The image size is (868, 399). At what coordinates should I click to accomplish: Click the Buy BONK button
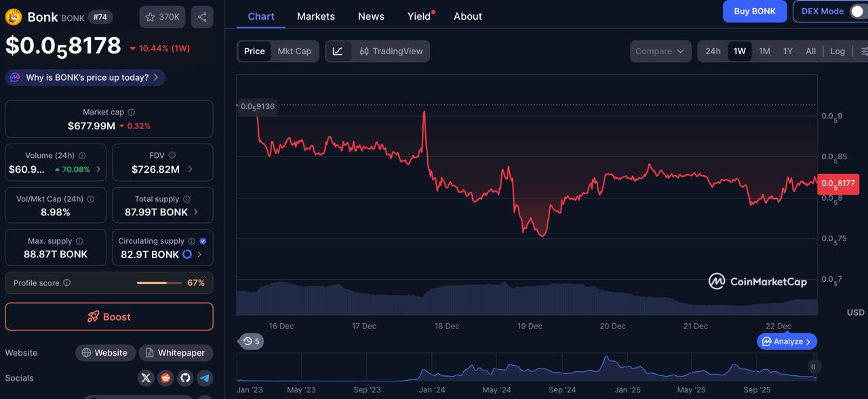point(754,12)
